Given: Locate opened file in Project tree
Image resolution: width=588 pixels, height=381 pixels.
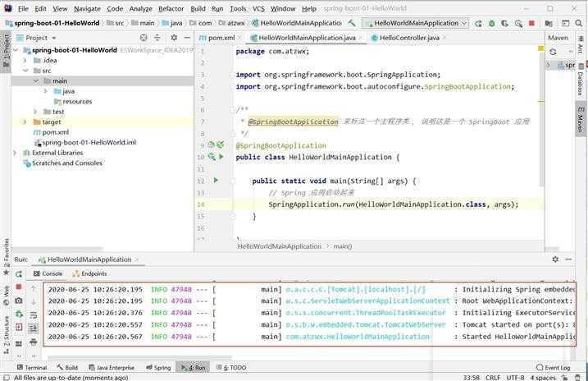Looking at the screenshot, I should pyautogui.click(x=144, y=38).
